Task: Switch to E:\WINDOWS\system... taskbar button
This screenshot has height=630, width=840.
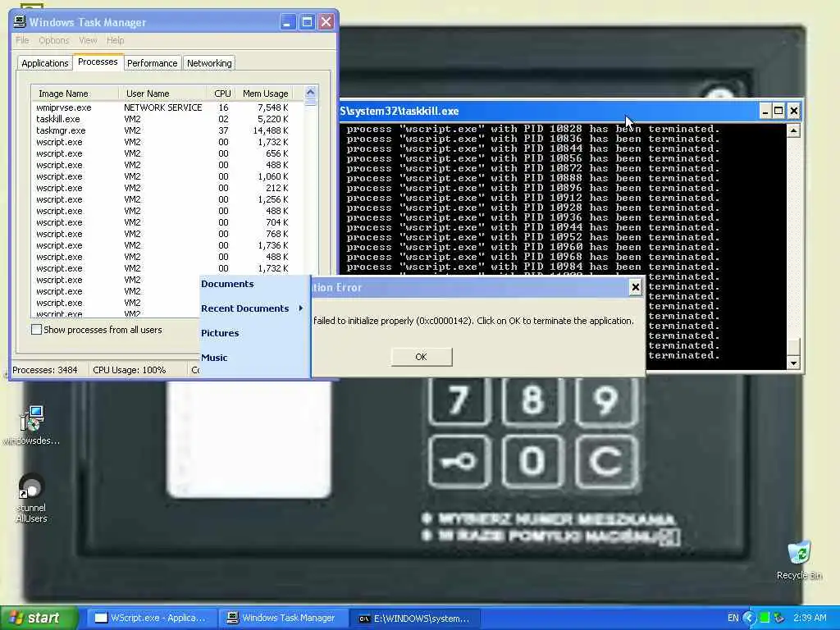Action: [x=414, y=618]
